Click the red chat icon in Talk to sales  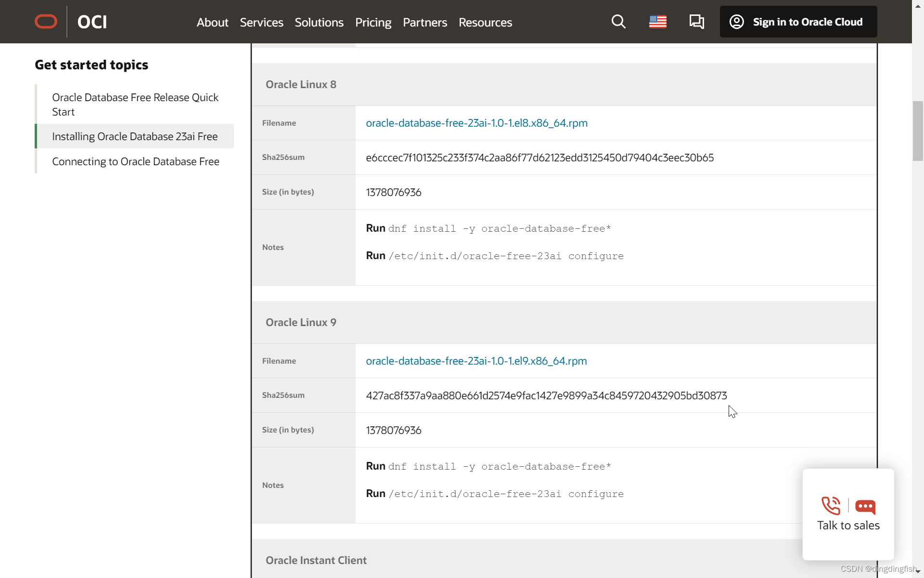pos(865,506)
